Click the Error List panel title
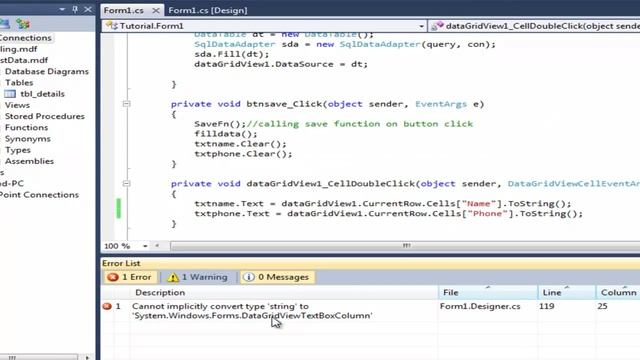640x360 pixels. (121, 263)
